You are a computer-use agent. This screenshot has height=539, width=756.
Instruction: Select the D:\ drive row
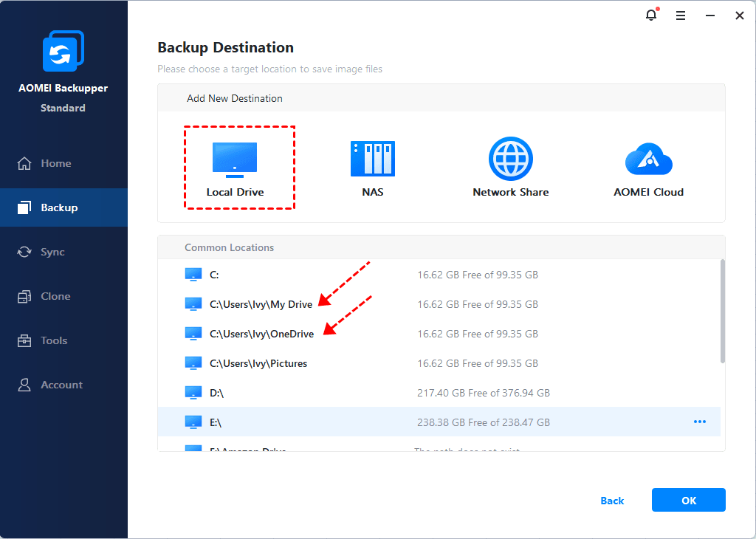216,393
